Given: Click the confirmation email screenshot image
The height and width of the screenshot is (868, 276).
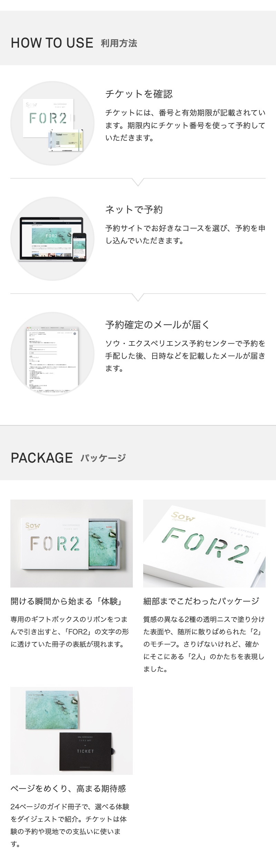Looking at the screenshot, I should (x=52, y=354).
